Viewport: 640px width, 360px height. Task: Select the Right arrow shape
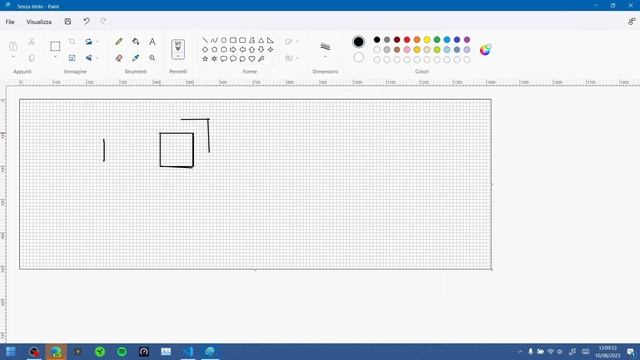click(233, 49)
